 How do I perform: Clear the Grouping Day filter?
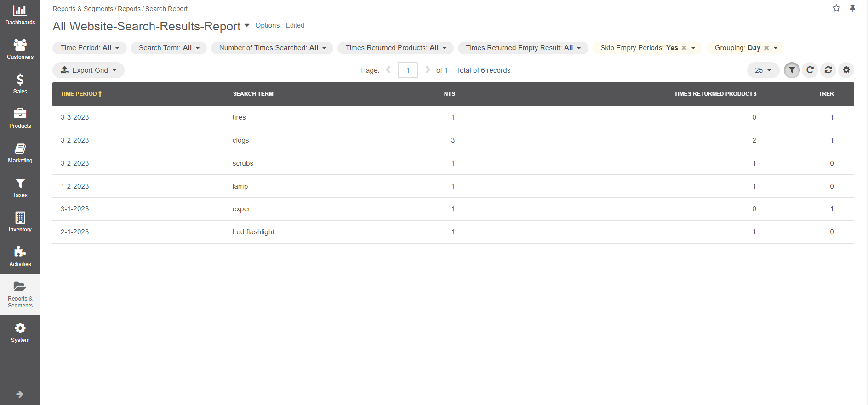click(x=766, y=48)
